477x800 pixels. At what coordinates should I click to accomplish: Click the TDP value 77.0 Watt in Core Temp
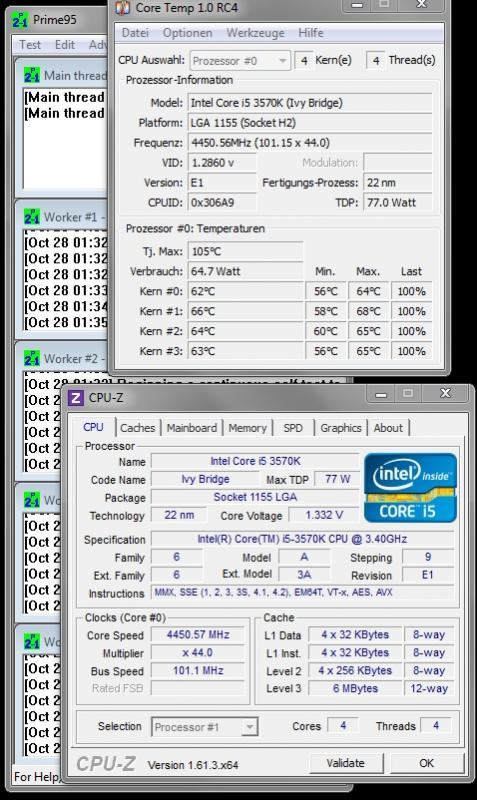397,203
